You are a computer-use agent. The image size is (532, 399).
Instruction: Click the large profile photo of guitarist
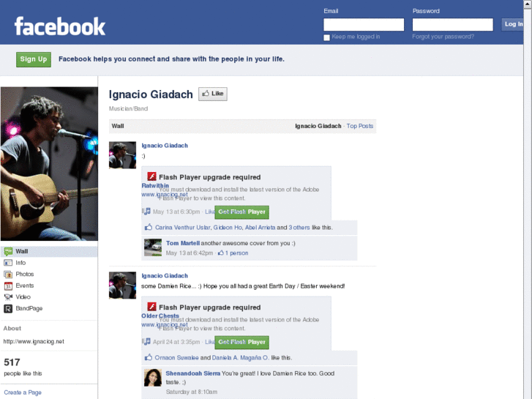click(x=49, y=164)
